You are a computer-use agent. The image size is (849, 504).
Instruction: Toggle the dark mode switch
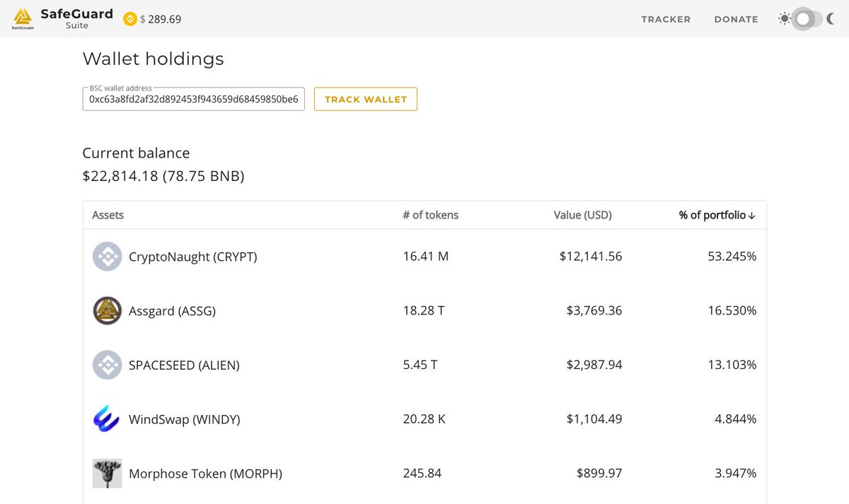807,19
